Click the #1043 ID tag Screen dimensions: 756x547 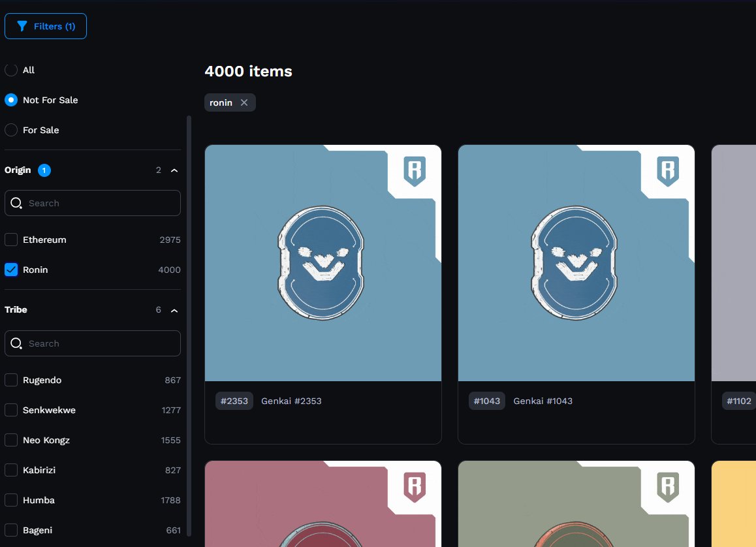487,401
